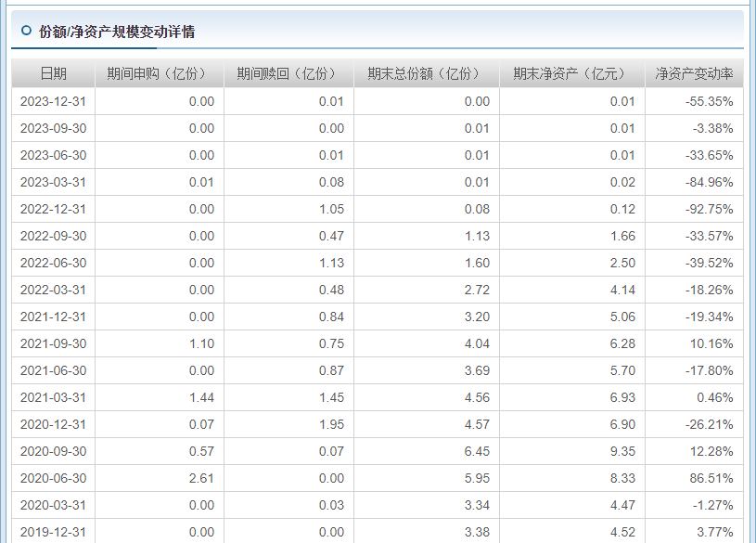Select the 2023-12-31 date cell
The width and height of the screenshot is (756, 543).
[53, 101]
